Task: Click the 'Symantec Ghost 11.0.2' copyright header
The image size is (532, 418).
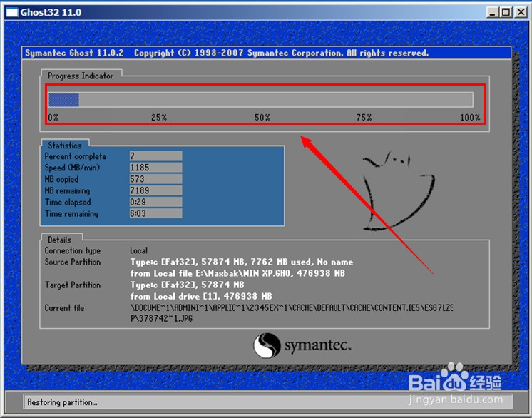Action: pyautogui.click(x=227, y=53)
